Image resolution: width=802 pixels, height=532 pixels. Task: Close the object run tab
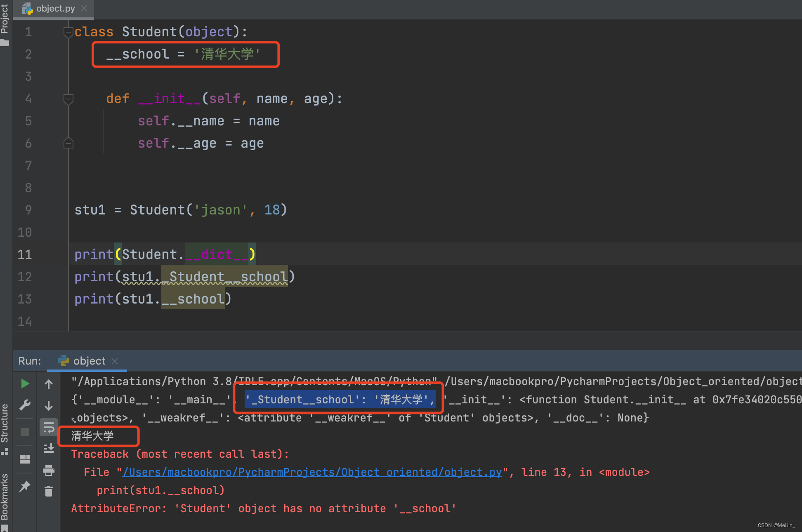pyautogui.click(x=115, y=361)
